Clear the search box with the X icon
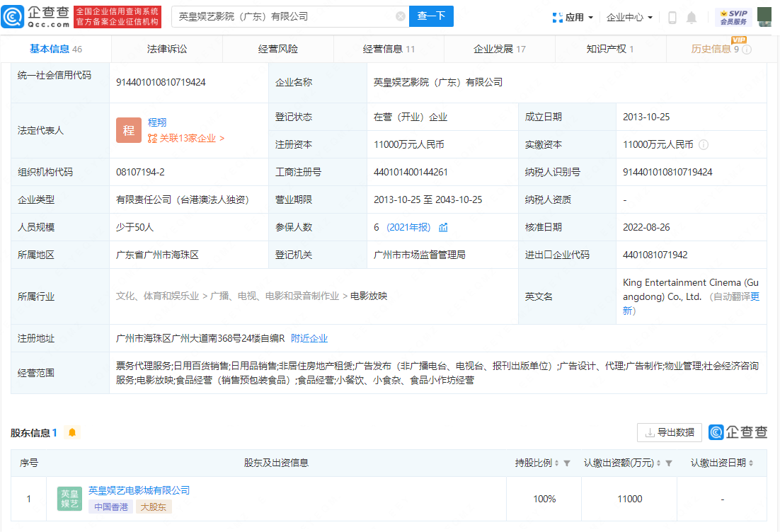The width and height of the screenshot is (780, 532). tap(400, 16)
